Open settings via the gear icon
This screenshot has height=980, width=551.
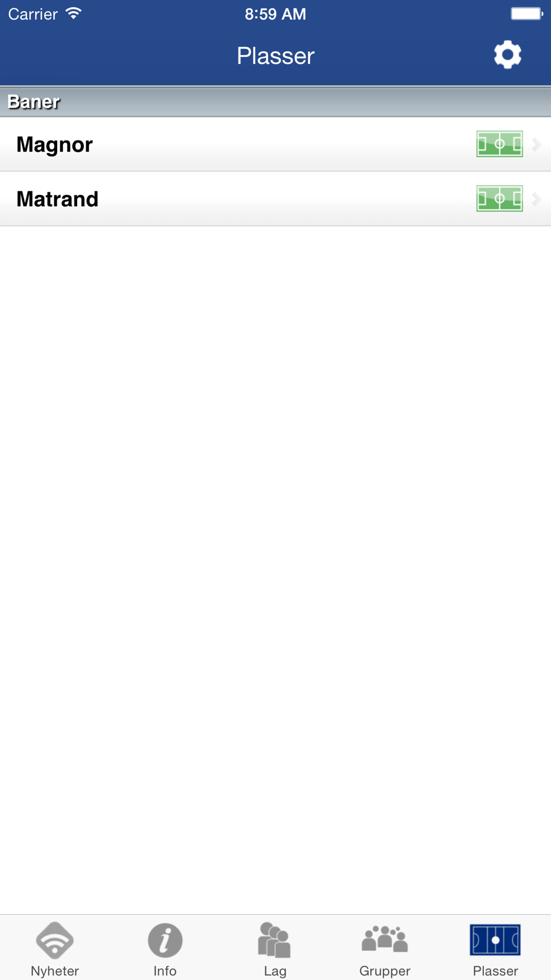[507, 55]
